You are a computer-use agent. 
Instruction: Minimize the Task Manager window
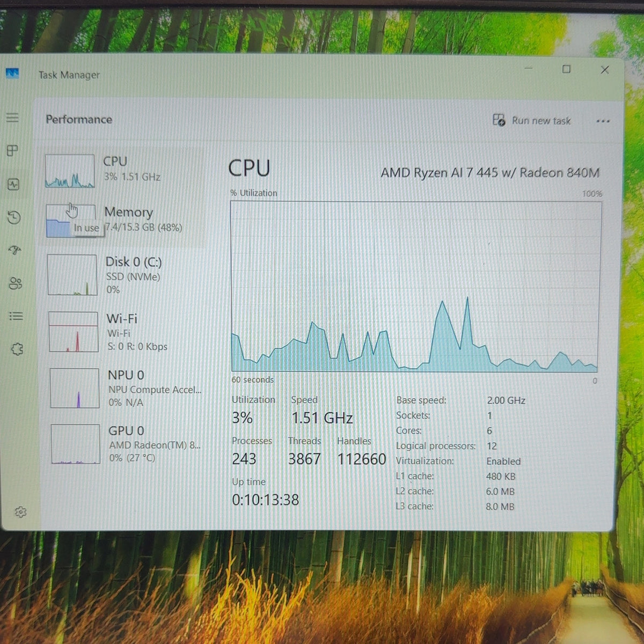coord(528,69)
